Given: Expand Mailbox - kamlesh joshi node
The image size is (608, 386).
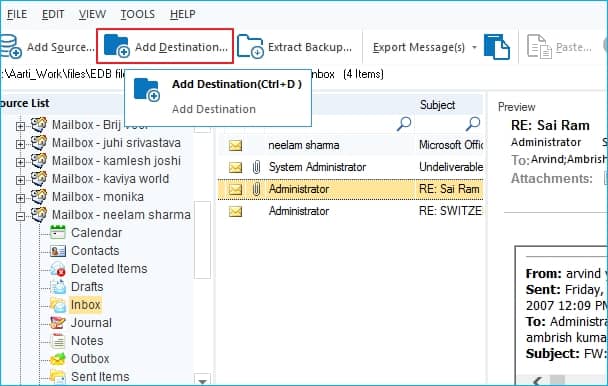Looking at the screenshot, I should click(x=20, y=162).
